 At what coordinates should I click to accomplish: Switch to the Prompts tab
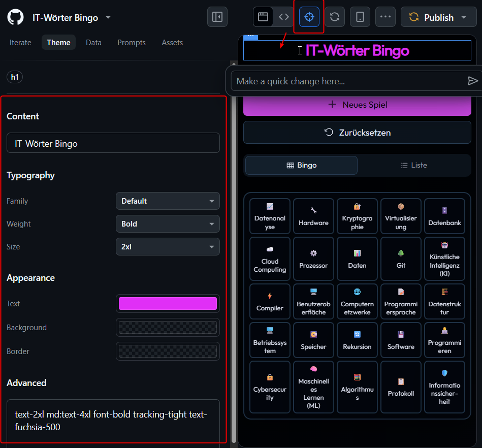point(131,43)
